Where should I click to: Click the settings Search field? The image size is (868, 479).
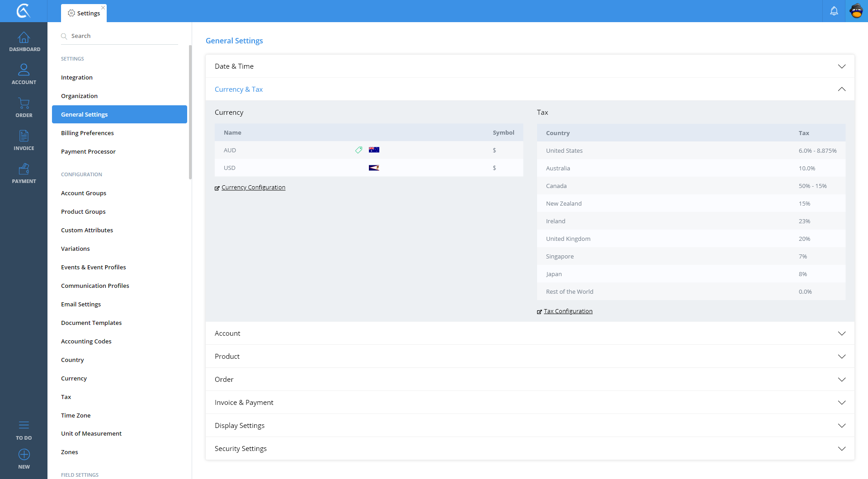(122, 36)
